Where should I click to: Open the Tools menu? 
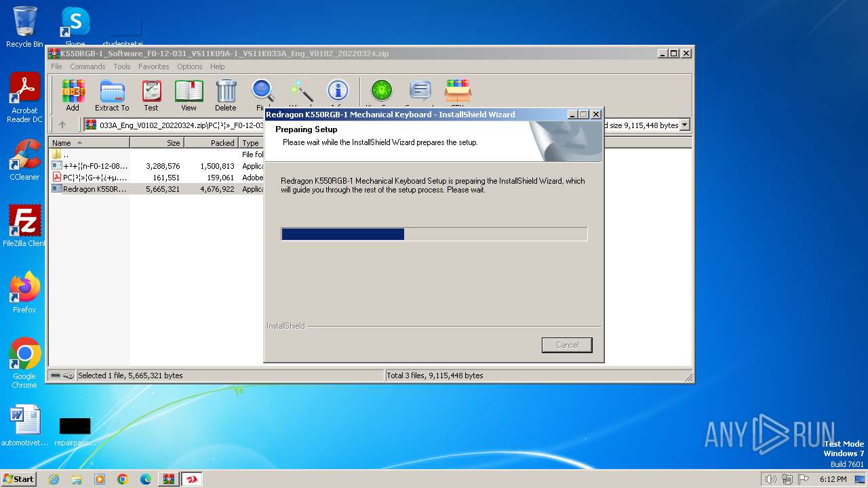pyautogui.click(x=122, y=66)
